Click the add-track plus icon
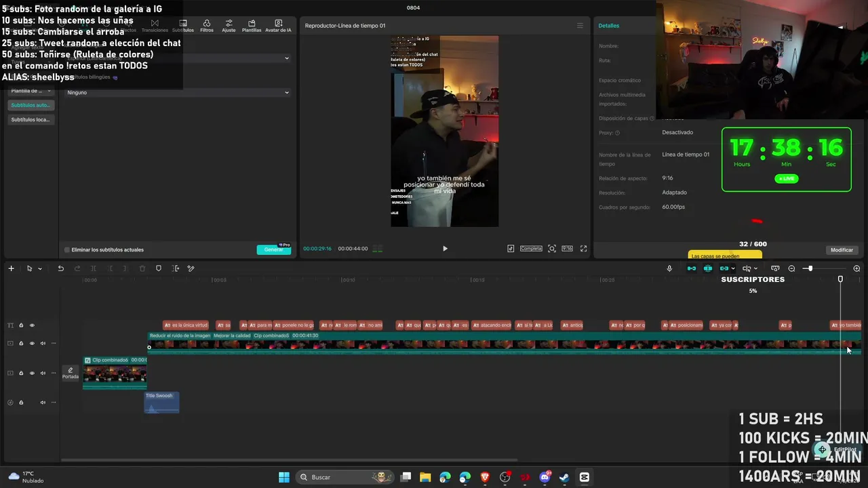The image size is (868, 488). tap(11, 268)
